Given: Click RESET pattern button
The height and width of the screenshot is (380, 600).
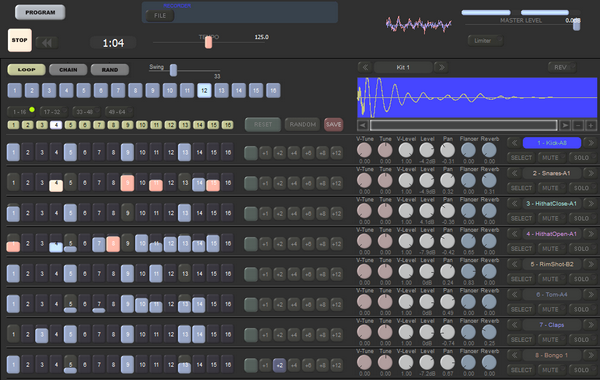Looking at the screenshot, I should tap(263, 124).
